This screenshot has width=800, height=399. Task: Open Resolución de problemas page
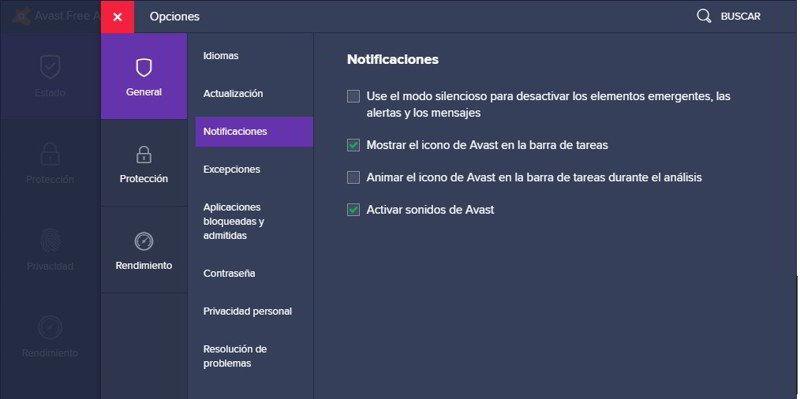235,356
